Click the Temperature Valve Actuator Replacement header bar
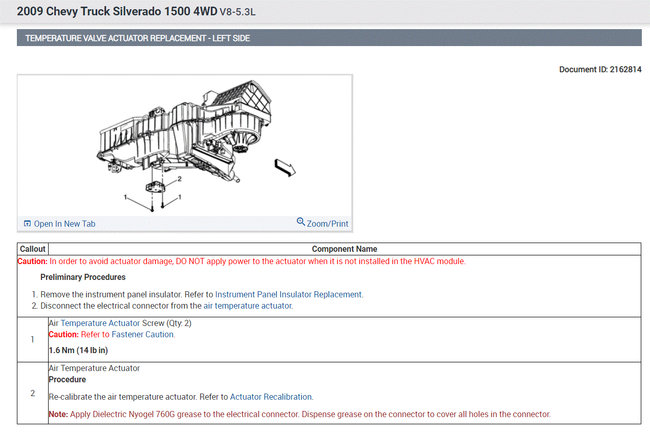 click(329, 38)
